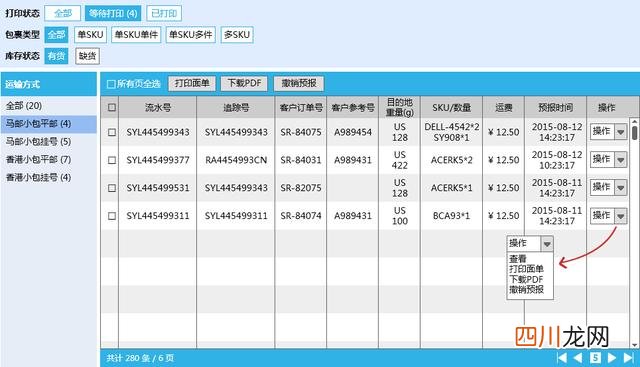Screen dimensions: 640x367
Task: Choose 查看 in the dropdown menu
Action: 518,259
